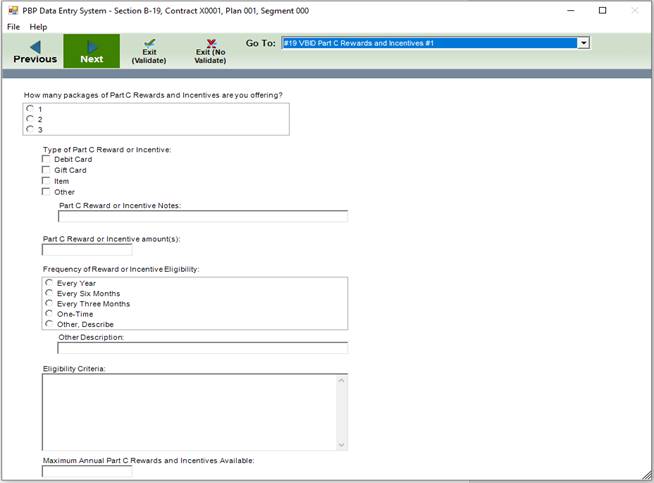
Task: Choose Every Six Months frequency
Action: pos(49,293)
